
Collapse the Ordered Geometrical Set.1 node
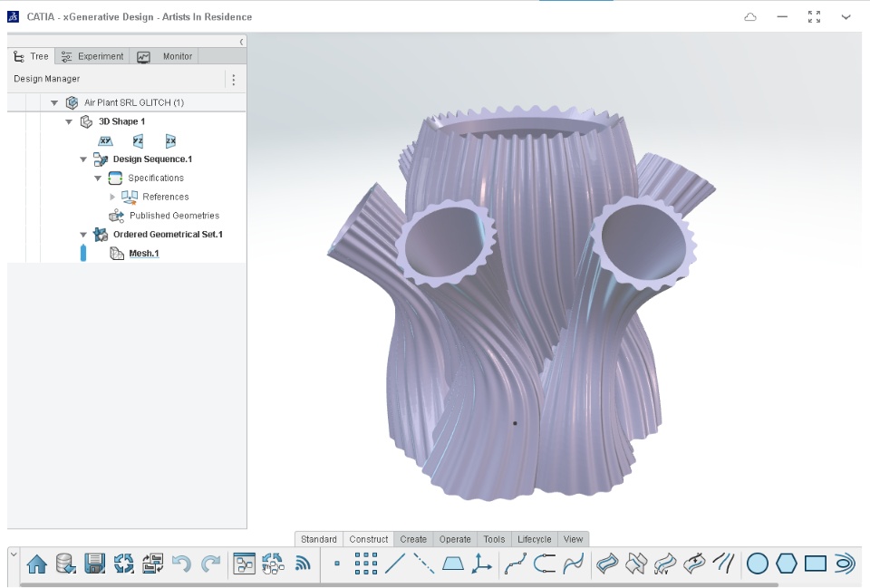tap(83, 235)
